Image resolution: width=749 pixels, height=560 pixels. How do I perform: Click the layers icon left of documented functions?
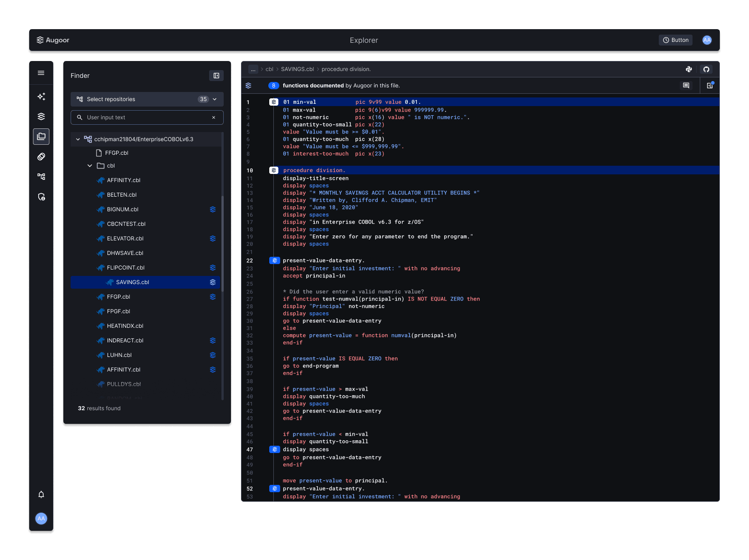coord(248,86)
